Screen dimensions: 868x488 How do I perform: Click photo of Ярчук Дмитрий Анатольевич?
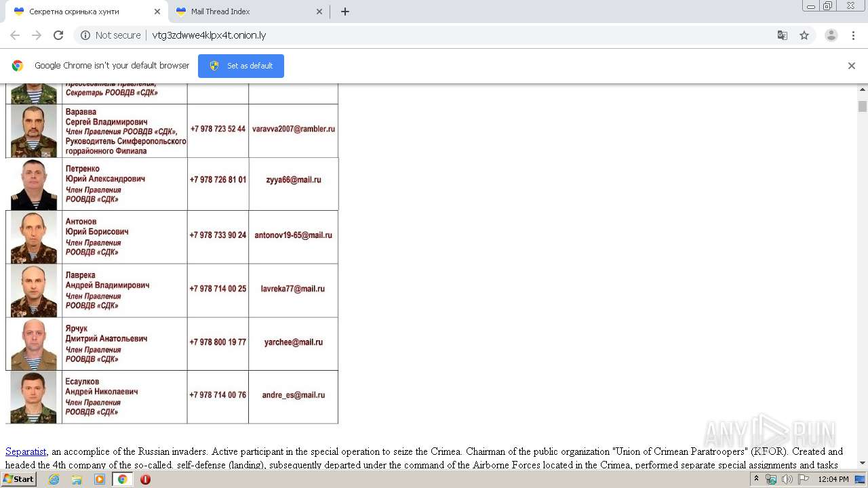[34, 344]
